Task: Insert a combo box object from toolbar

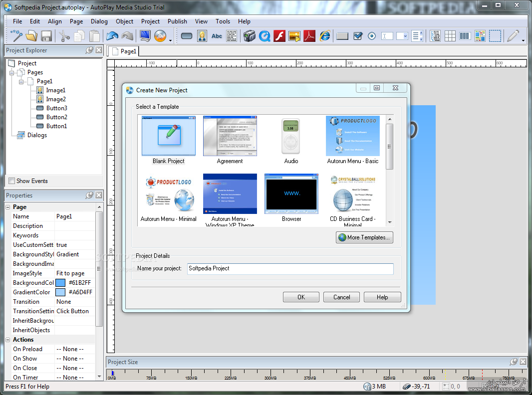Action: point(402,35)
